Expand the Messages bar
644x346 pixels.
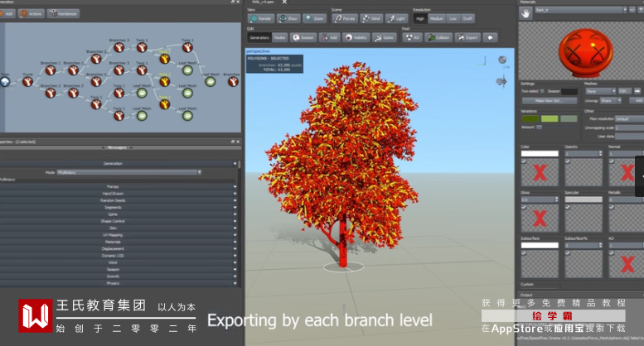(x=119, y=147)
